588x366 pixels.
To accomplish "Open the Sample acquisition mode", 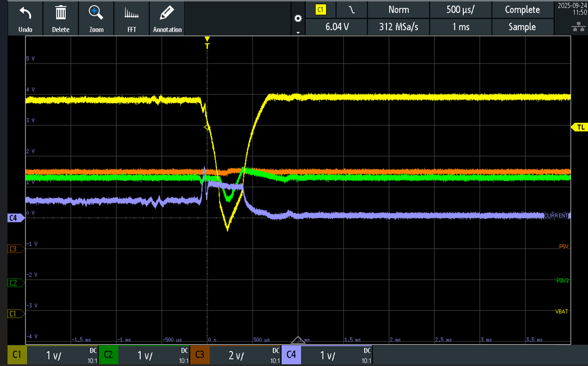I will 522,27.
